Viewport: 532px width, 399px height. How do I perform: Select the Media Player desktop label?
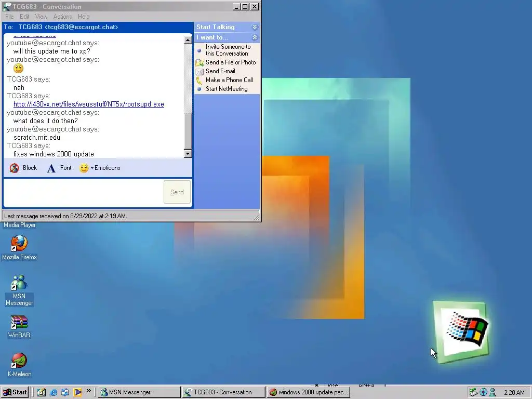coord(19,225)
